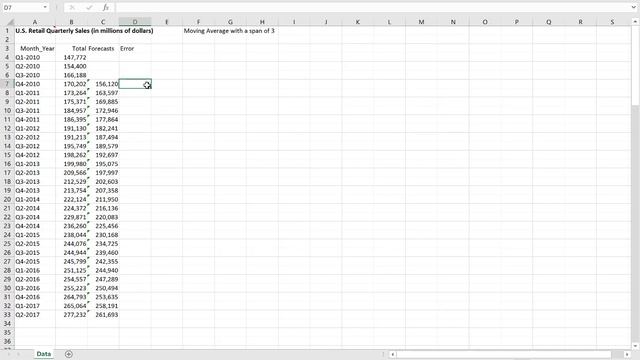The image size is (640, 360).
Task: Select column G header
Action: [230, 22]
